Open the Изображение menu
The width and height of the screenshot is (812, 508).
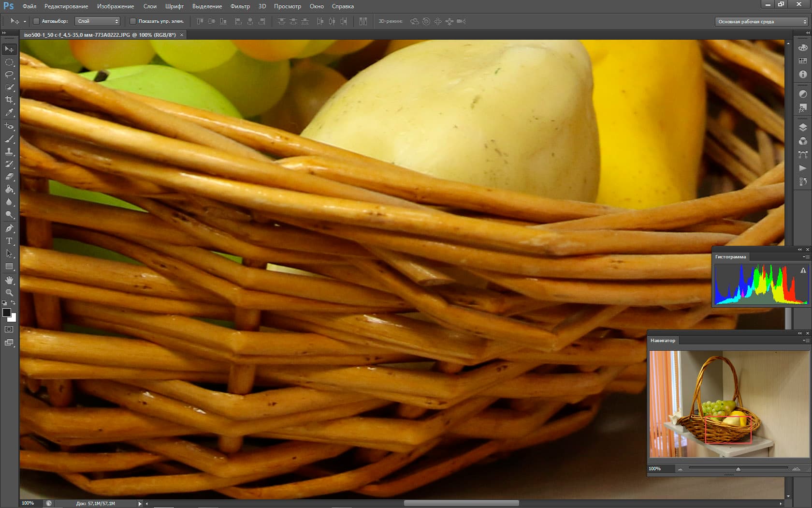116,6
